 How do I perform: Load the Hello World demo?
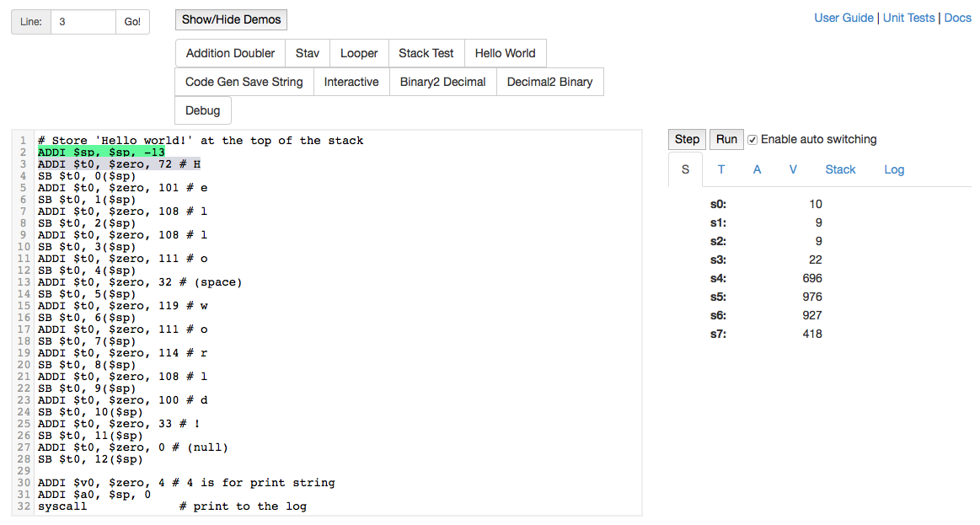coord(505,53)
